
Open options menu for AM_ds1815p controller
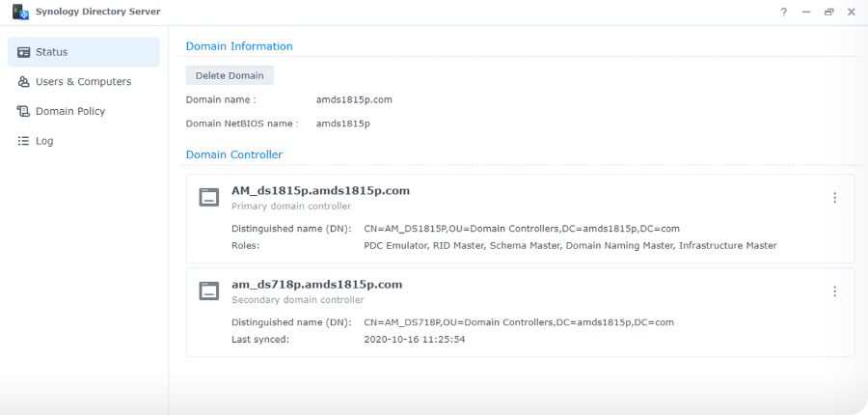tap(835, 197)
